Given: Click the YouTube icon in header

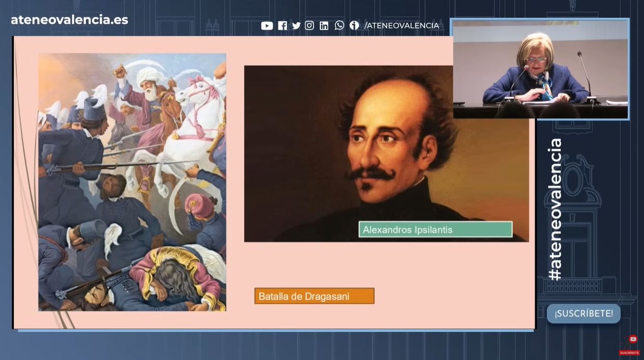Looking at the screenshot, I should (x=267, y=25).
